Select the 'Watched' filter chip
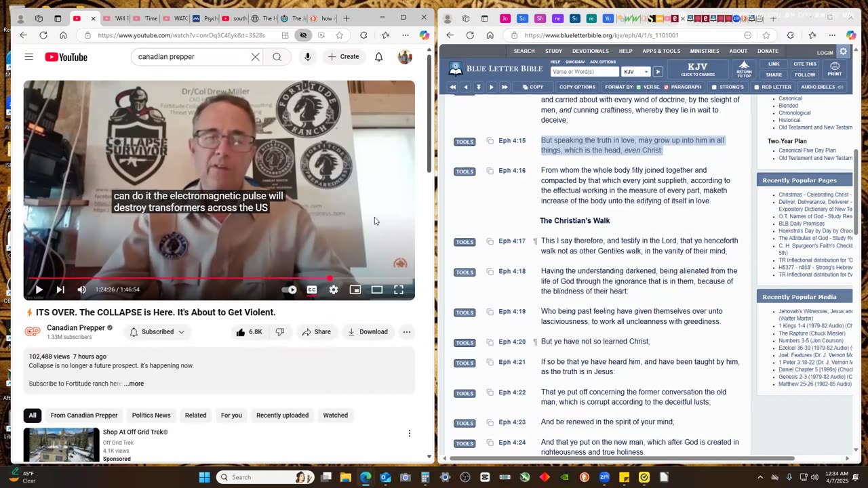The width and height of the screenshot is (868, 488). coord(335,415)
